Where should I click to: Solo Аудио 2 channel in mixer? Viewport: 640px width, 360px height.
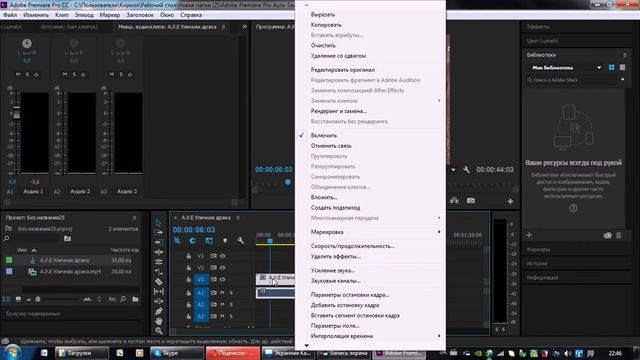coord(74,74)
